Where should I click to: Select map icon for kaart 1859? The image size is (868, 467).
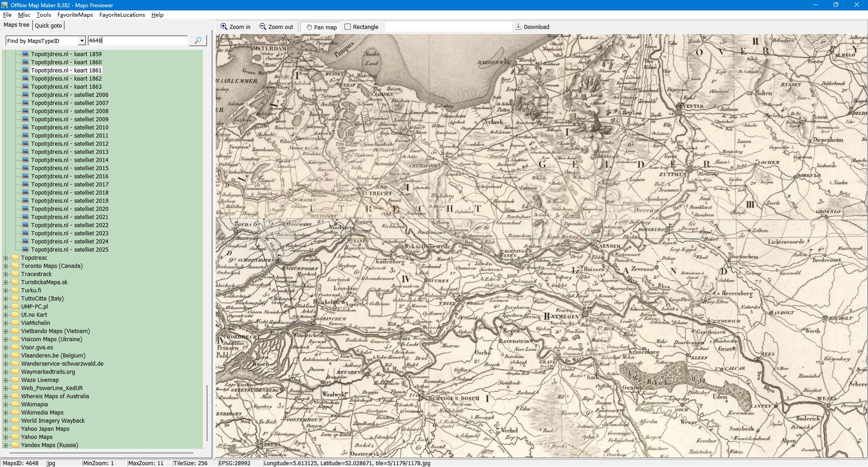[x=25, y=54]
